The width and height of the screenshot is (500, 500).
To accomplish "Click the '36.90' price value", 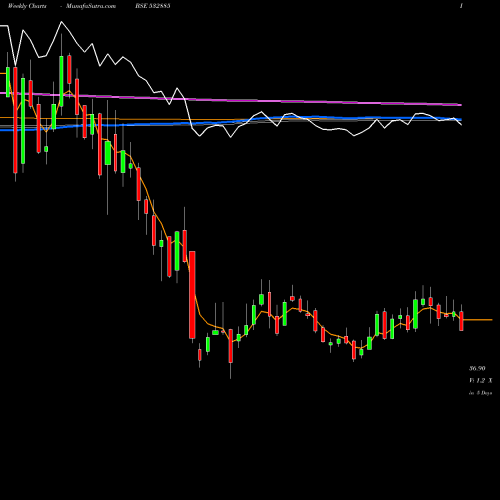I will point(477,368).
